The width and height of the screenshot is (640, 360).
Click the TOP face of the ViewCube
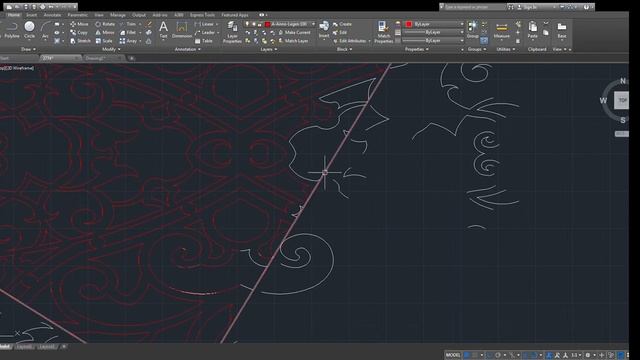pos(622,100)
